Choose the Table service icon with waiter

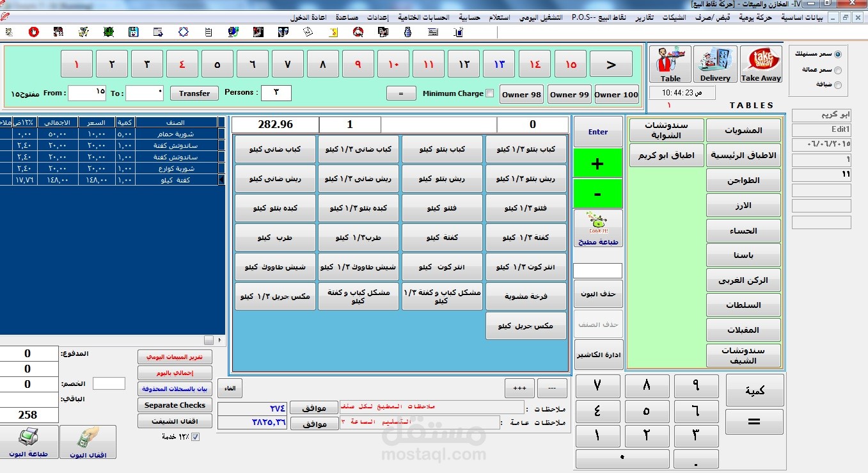[x=670, y=65]
